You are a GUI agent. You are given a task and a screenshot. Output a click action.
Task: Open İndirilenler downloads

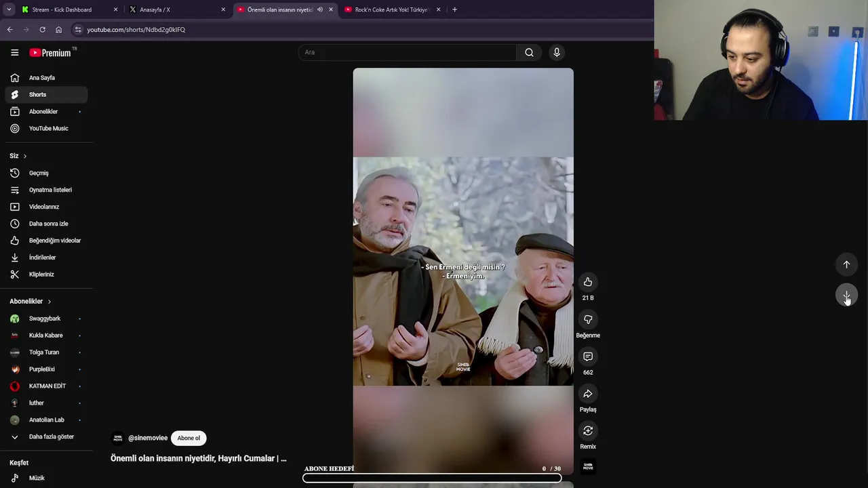[46, 258]
